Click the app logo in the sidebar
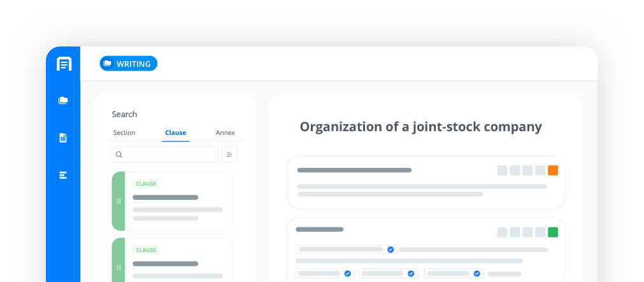This screenshot has height=282, width=644. 63,64
